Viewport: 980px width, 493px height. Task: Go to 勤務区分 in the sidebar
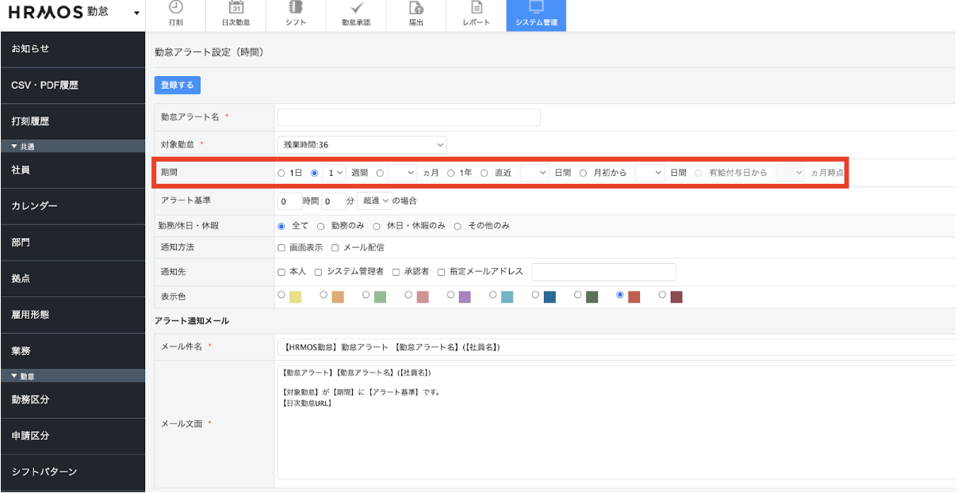click(72, 399)
